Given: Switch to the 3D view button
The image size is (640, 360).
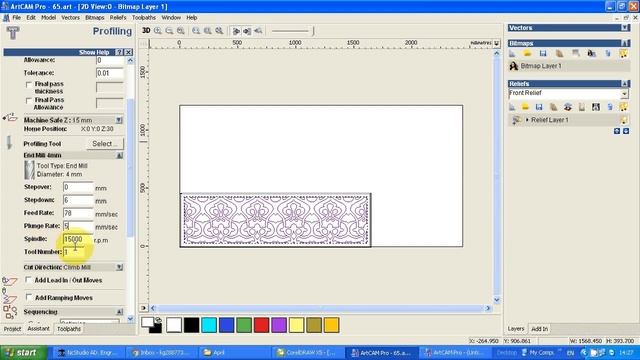Looking at the screenshot, I should 146,31.
